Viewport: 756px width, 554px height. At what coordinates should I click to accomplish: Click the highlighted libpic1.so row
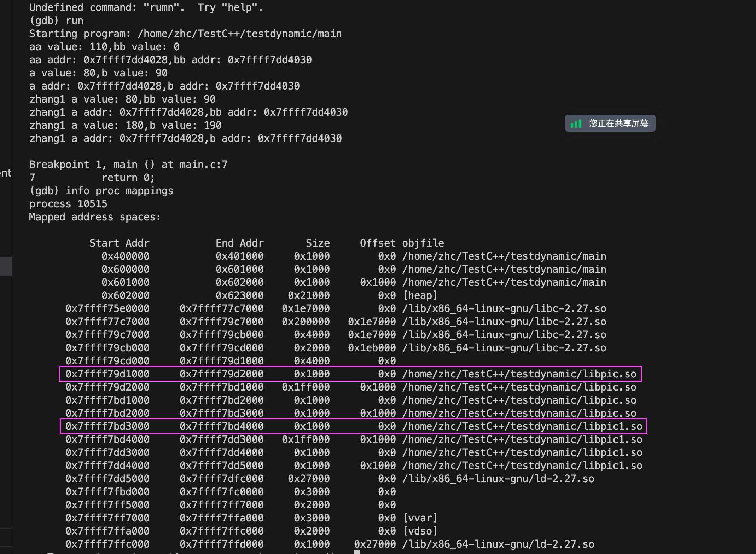tap(353, 426)
